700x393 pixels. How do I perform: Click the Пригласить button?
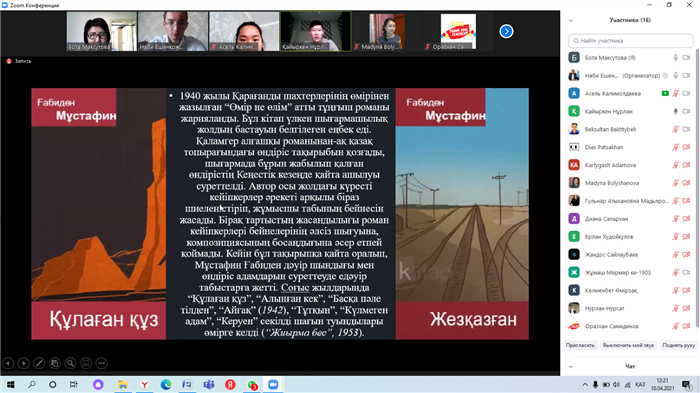pos(580,345)
